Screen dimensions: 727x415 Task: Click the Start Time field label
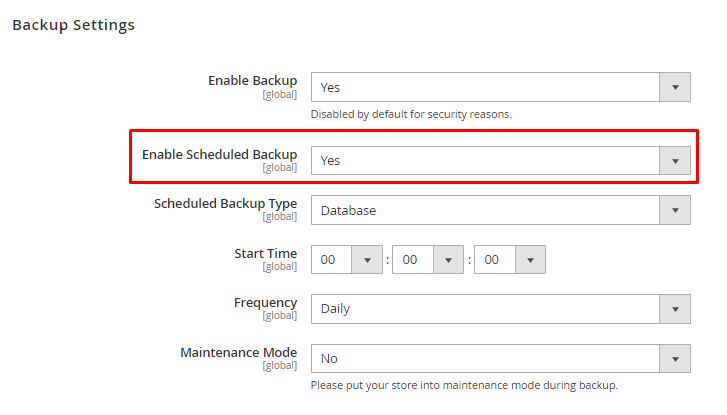pos(265,253)
